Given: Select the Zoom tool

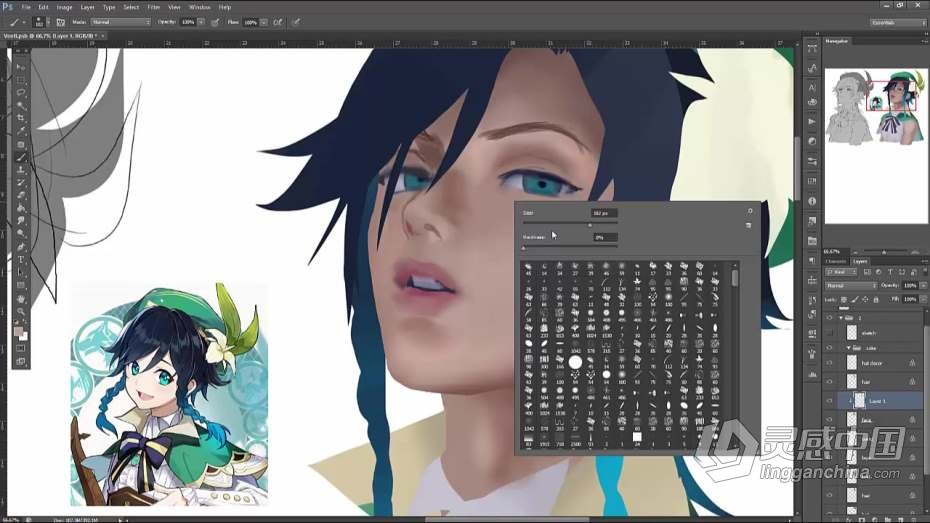Looking at the screenshot, I should (21, 311).
